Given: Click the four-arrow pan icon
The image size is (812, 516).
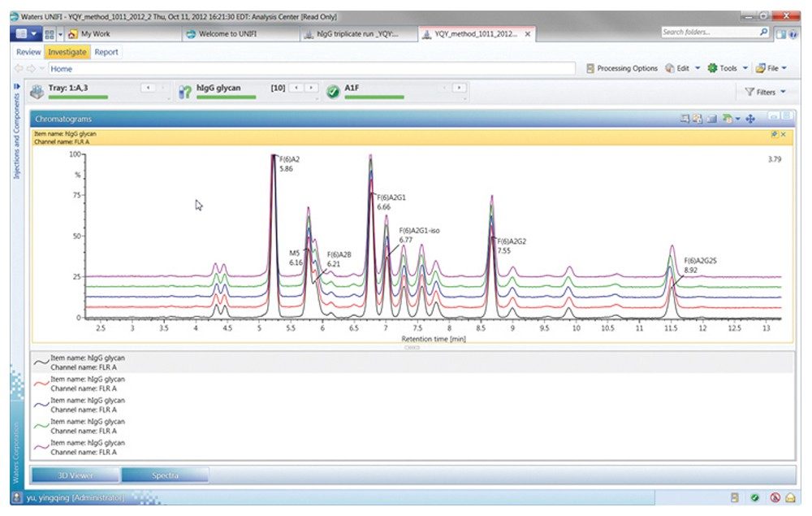Looking at the screenshot, I should 749,119.
